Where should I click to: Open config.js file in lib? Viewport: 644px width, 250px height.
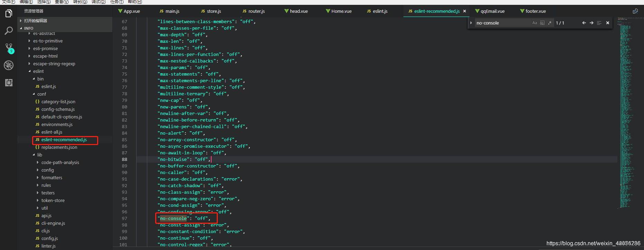(x=49, y=238)
